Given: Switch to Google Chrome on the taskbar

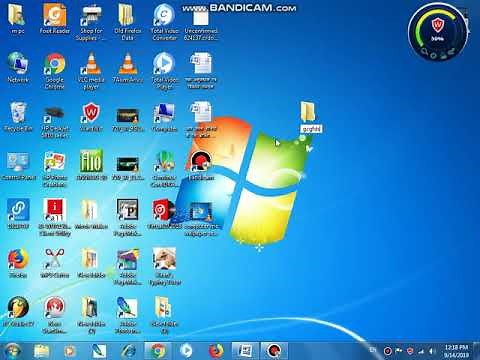Looking at the screenshot, I should point(158,351).
